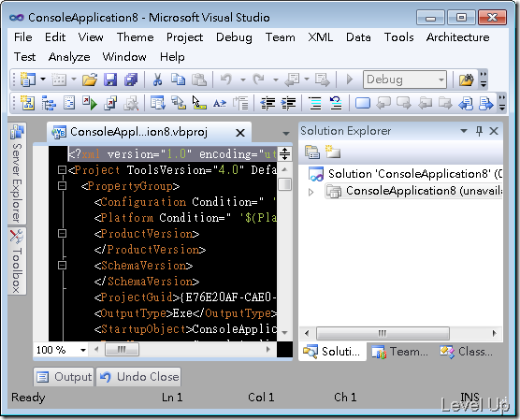Click the Copy icon in toolbar

coord(178,80)
